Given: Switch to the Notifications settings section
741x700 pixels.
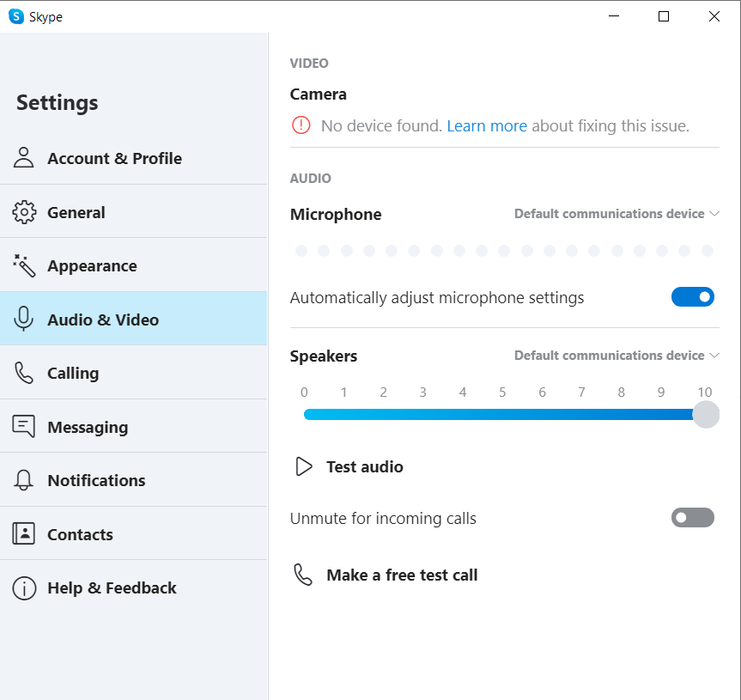Looking at the screenshot, I should point(96,480).
